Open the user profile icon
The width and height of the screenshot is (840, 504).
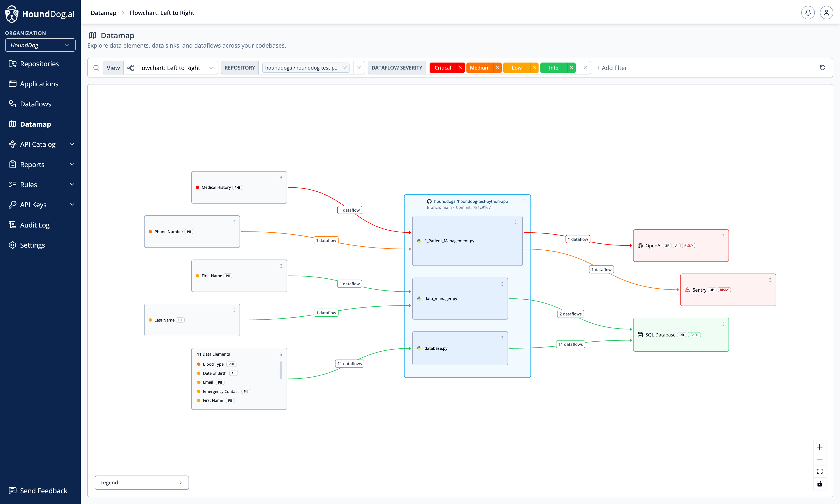coord(826,13)
